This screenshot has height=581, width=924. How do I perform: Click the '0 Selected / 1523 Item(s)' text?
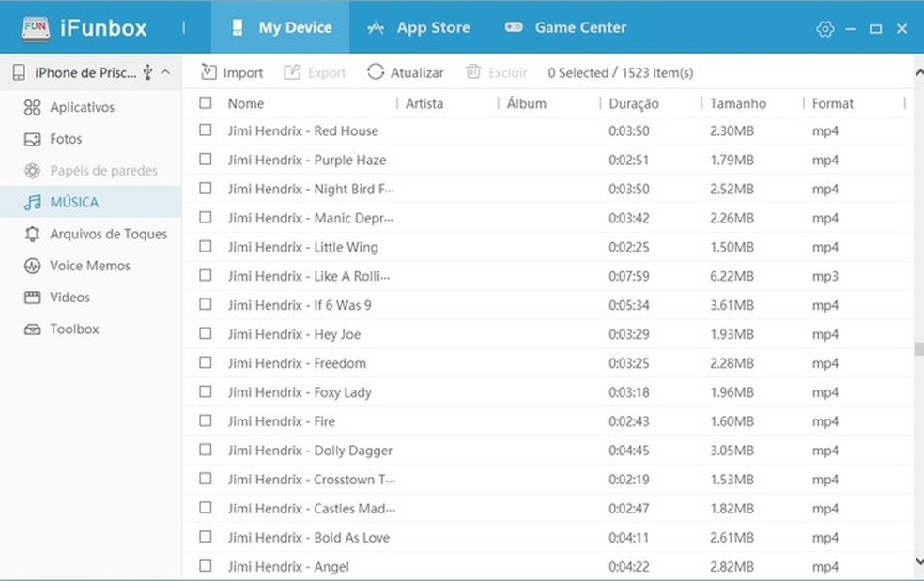pos(621,73)
